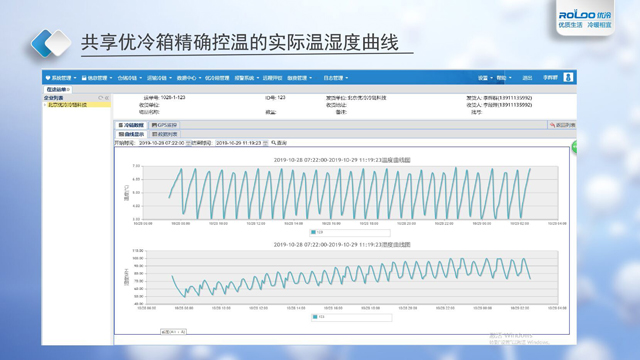Open the start time calendar picker icon

point(188,143)
